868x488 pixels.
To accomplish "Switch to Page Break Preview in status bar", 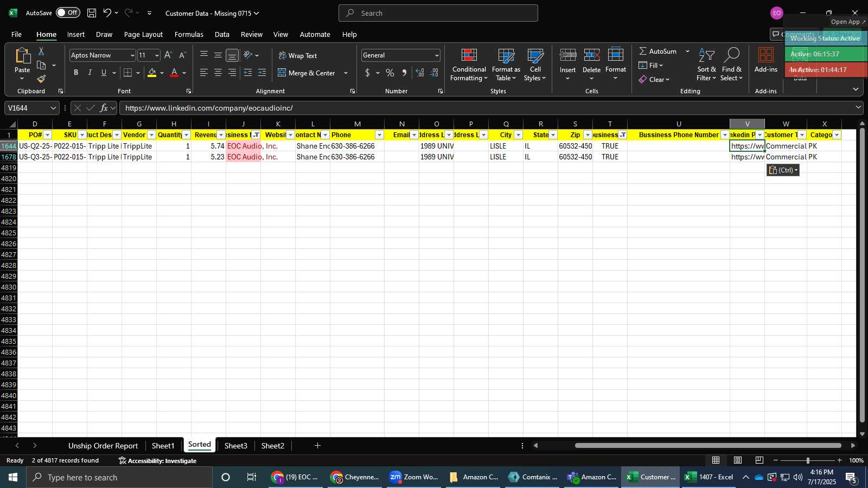I will (759, 460).
